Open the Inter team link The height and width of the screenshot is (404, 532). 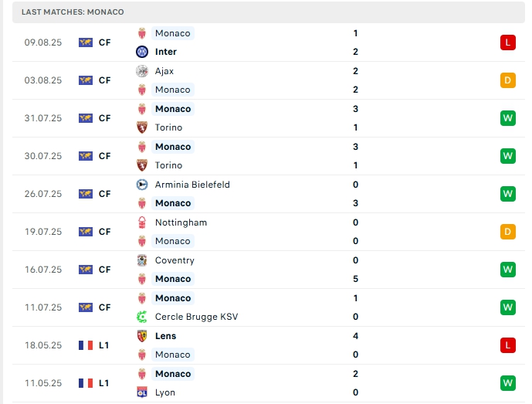165,52
